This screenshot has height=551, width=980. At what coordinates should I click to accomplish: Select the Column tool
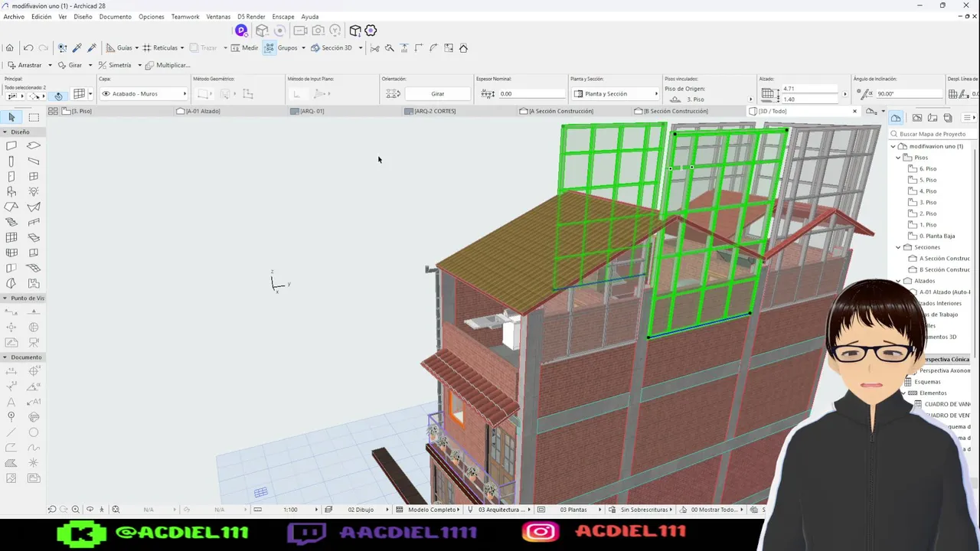11,161
